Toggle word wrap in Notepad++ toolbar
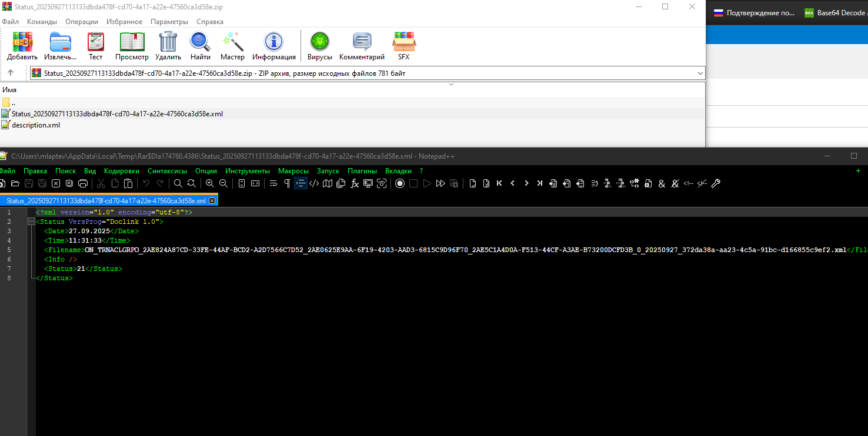The height and width of the screenshot is (436, 868). click(x=273, y=183)
